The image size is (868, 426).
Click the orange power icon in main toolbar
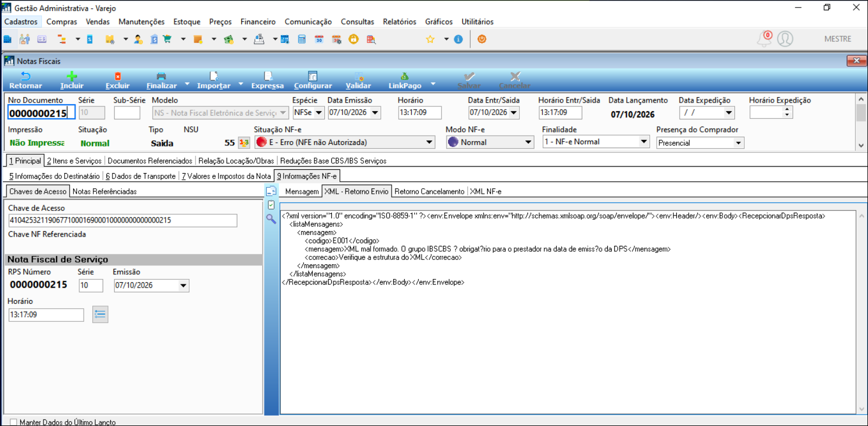click(482, 39)
